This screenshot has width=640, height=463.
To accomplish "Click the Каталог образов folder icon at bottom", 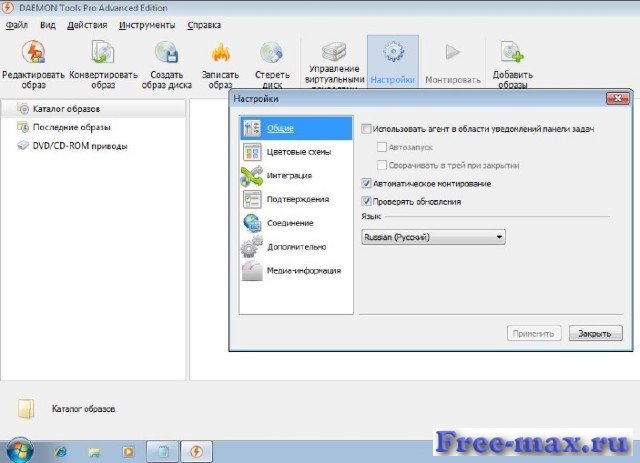I will [x=26, y=409].
